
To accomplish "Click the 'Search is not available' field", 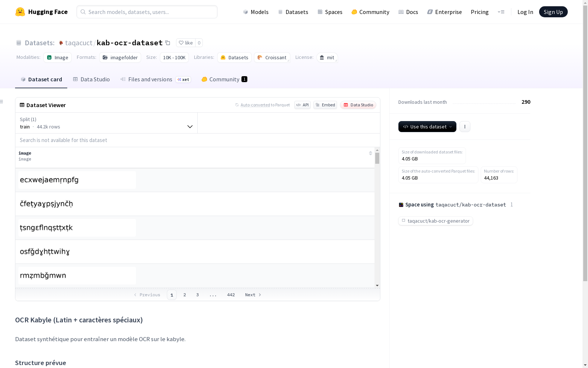I will point(198,140).
